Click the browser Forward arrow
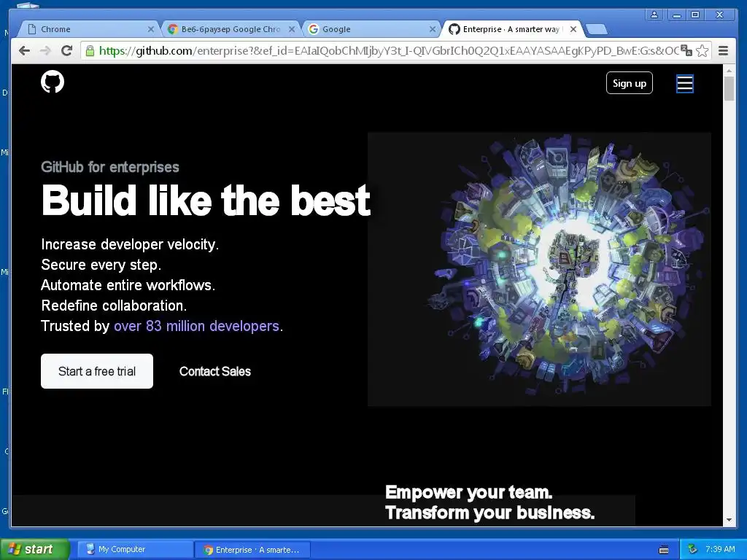 [45, 50]
